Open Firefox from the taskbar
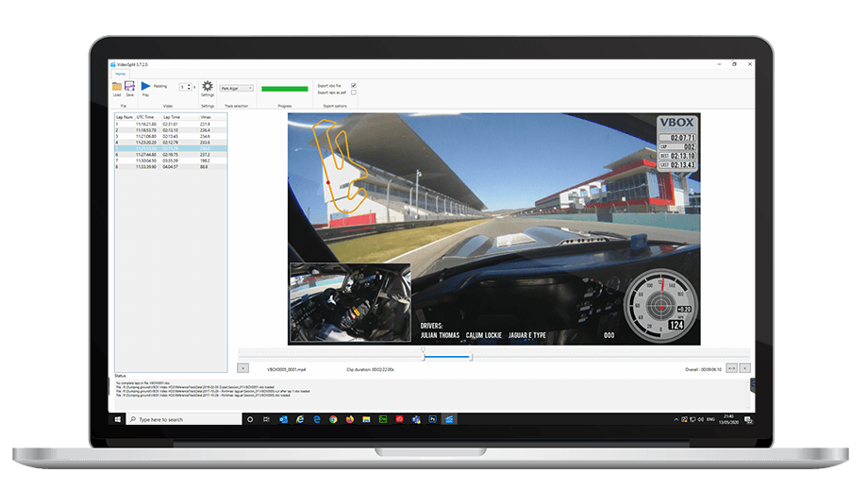Screen dimensions: 868x490 [x=350, y=418]
